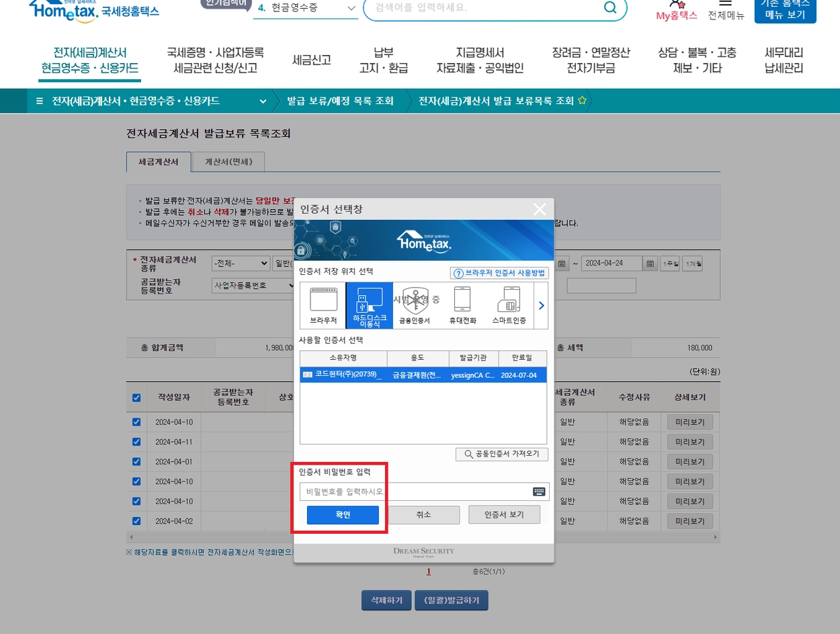The image size is (840, 634).
Task: Open the 현금영수증 search category dropdown
Action: click(x=350, y=7)
